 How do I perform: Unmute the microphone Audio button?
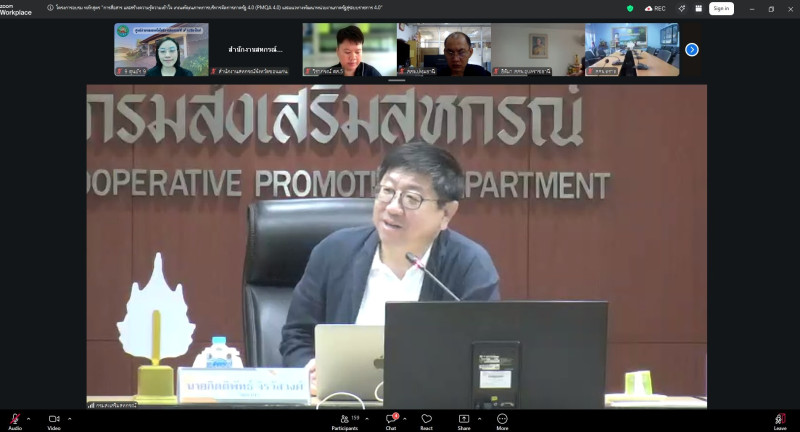point(15,419)
